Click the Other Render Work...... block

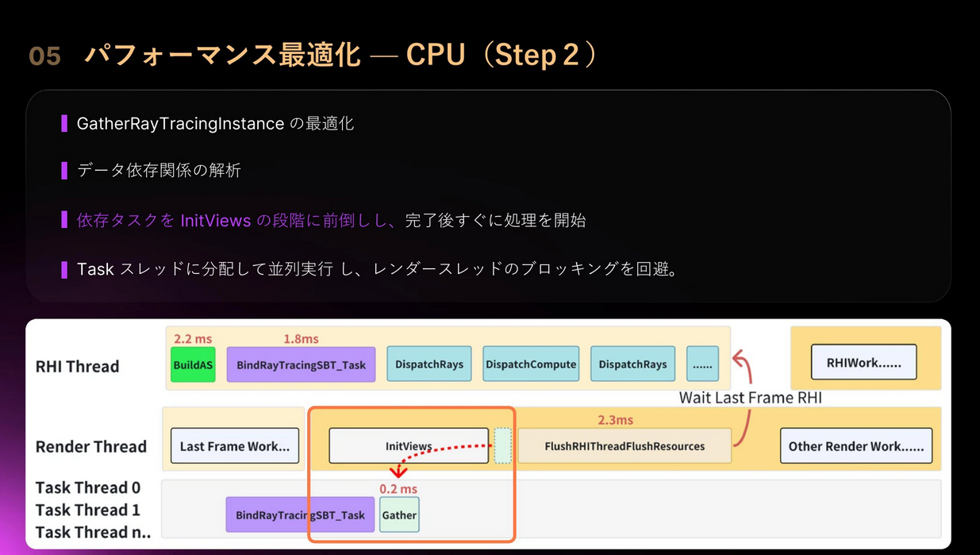point(855,446)
